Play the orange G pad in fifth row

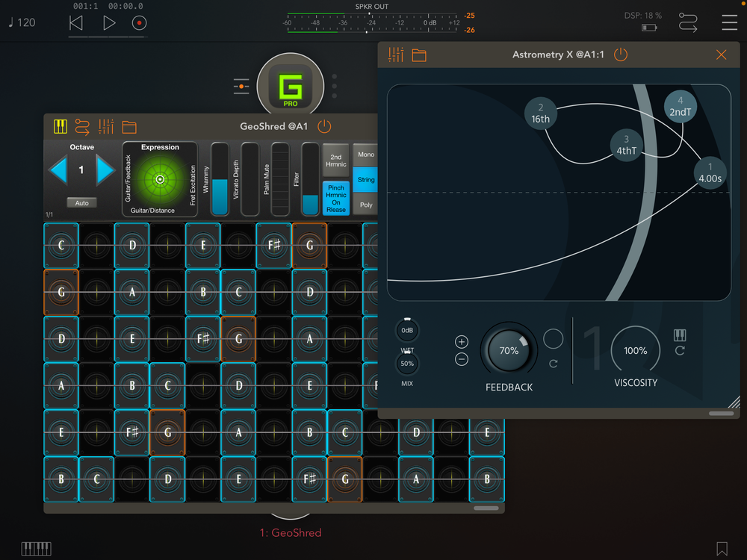pyautogui.click(x=167, y=432)
